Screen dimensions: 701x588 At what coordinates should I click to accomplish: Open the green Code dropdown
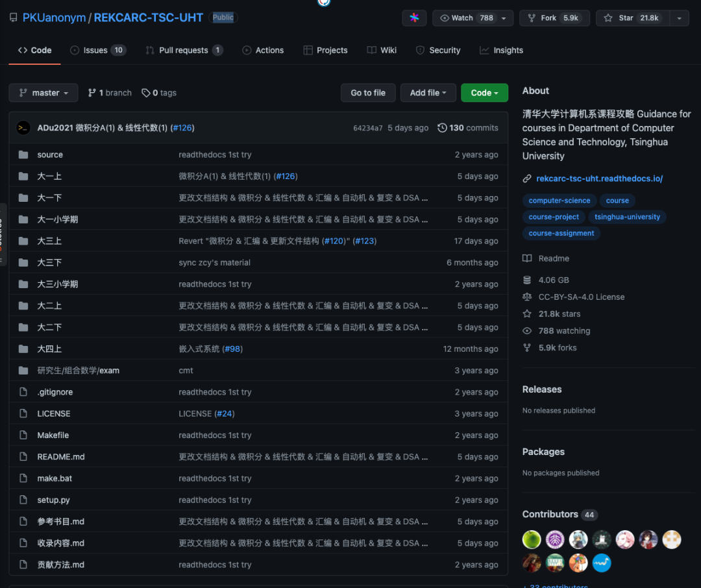pos(484,93)
